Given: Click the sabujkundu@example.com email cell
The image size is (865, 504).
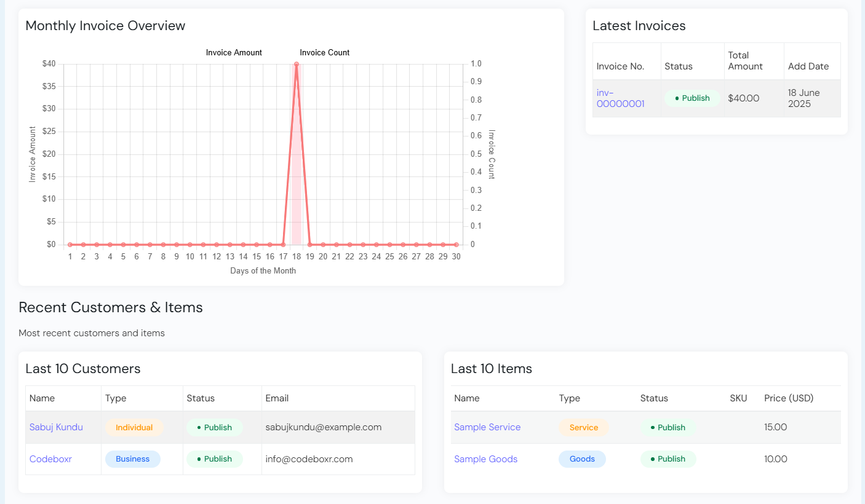Looking at the screenshot, I should (x=324, y=427).
